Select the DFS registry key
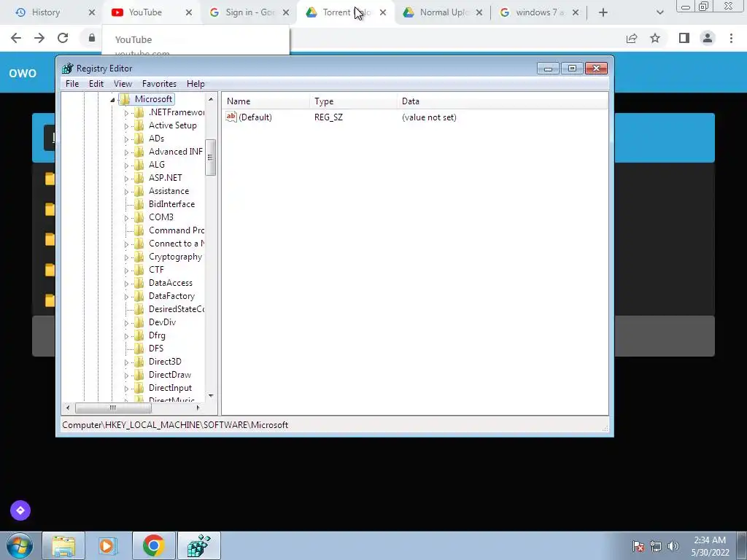The width and height of the screenshot is (747, 560). pyautogui.click(x=156, y=349)
